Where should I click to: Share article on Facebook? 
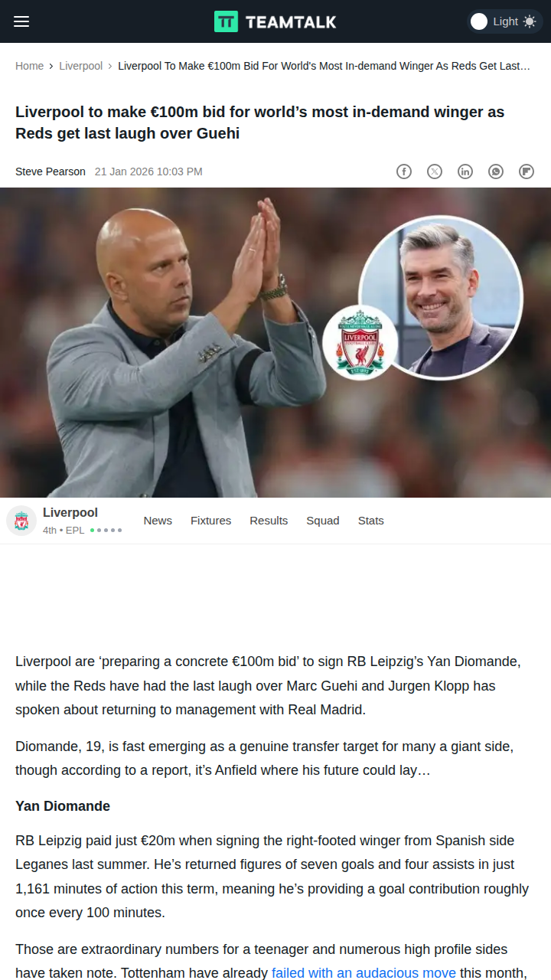click(x=404, y=171)
